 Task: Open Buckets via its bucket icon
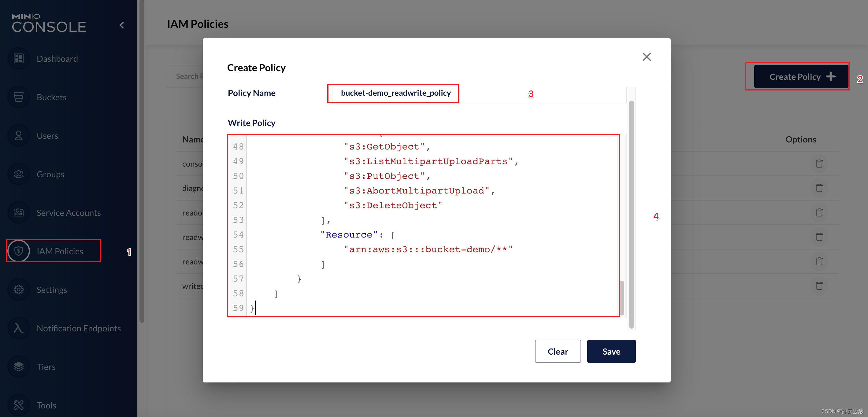coord(19,97)
